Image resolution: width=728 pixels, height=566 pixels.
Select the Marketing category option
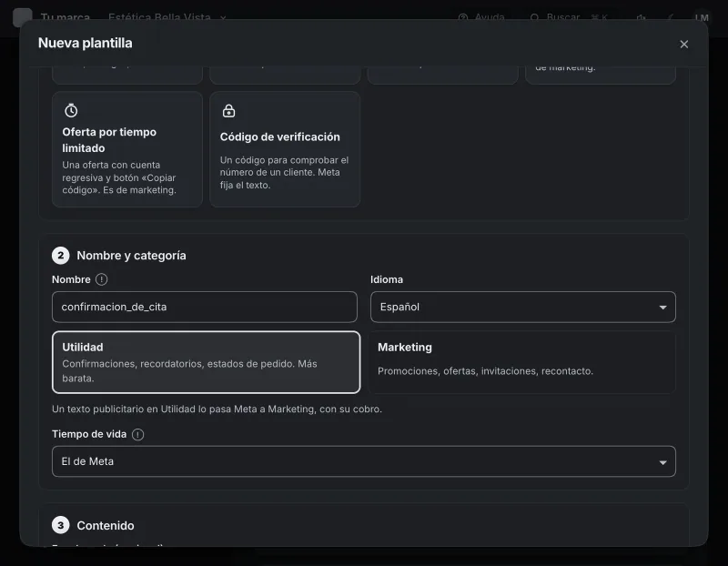point(522,362)
